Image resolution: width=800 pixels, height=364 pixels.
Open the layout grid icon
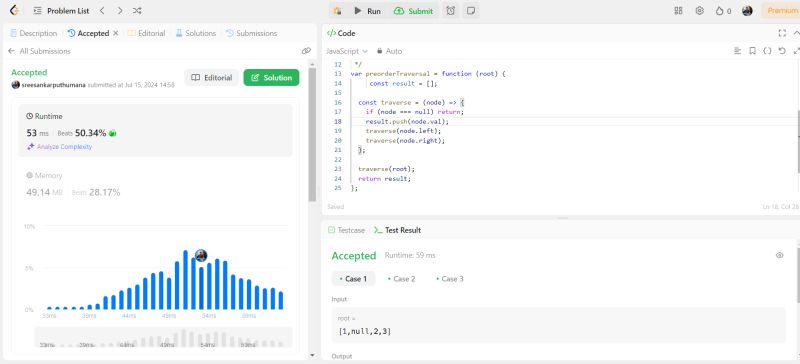678,11
